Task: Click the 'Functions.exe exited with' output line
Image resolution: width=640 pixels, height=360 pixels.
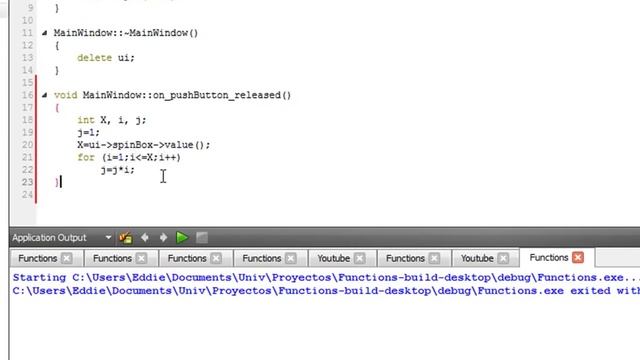Action: click(x=326, y=291)
